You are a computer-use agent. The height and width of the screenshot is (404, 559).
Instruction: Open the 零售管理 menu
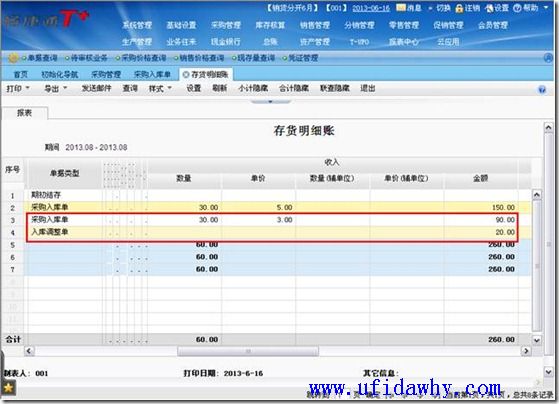404,25
